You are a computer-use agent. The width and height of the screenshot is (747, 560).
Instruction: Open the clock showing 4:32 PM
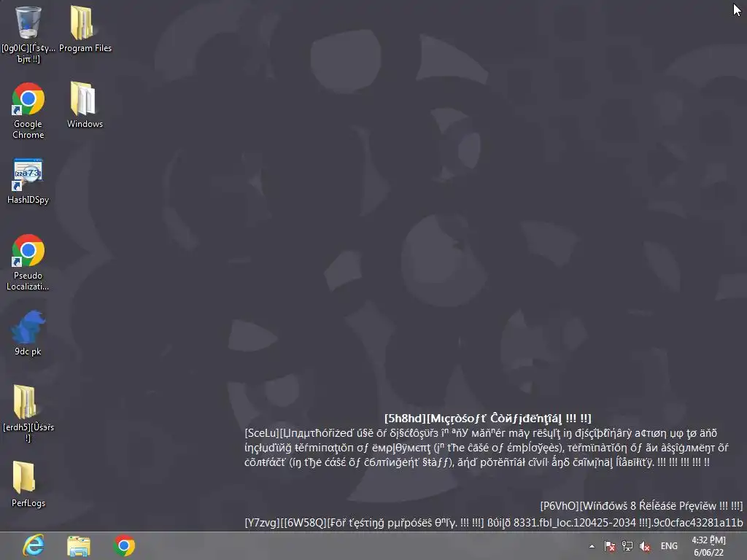(709, 546)
